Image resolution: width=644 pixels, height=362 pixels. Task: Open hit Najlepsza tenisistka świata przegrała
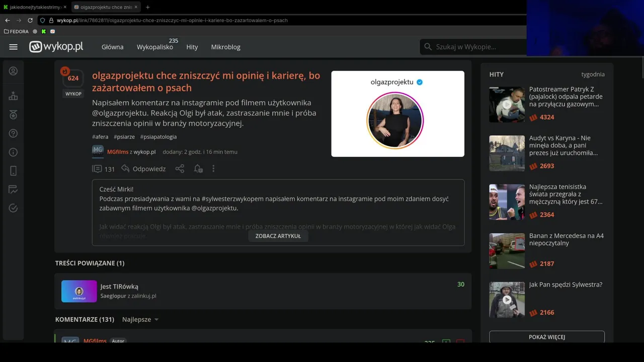click(566, 194)
